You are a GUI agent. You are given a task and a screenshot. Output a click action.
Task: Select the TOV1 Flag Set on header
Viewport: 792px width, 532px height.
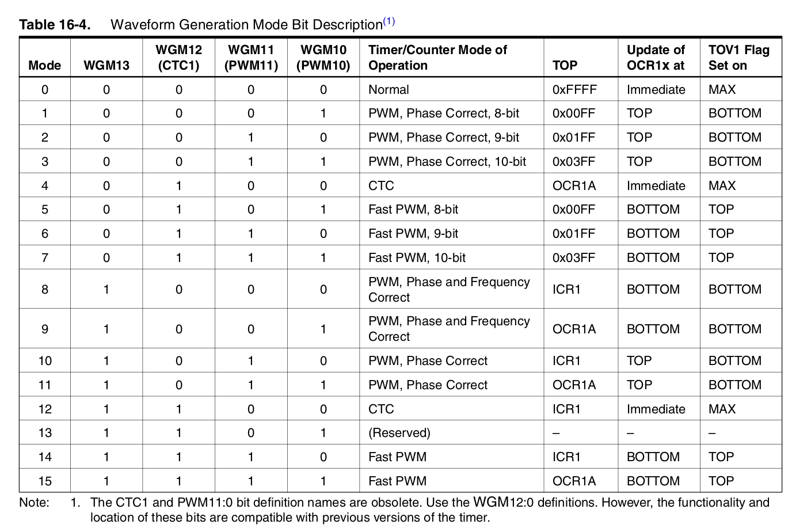click(x=738, y=58)
